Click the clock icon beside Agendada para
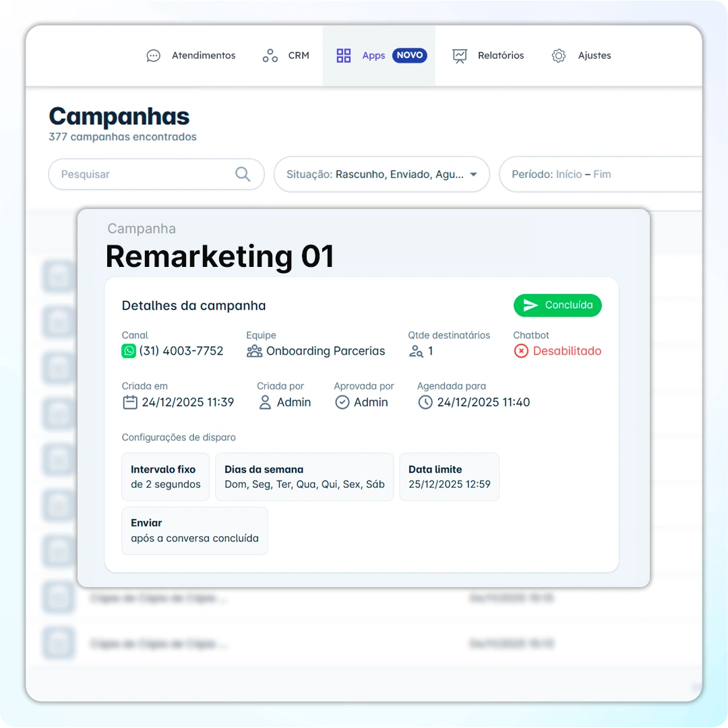Image resolution: width=728 pixels, height=728 pixels. tap(425, 402)
